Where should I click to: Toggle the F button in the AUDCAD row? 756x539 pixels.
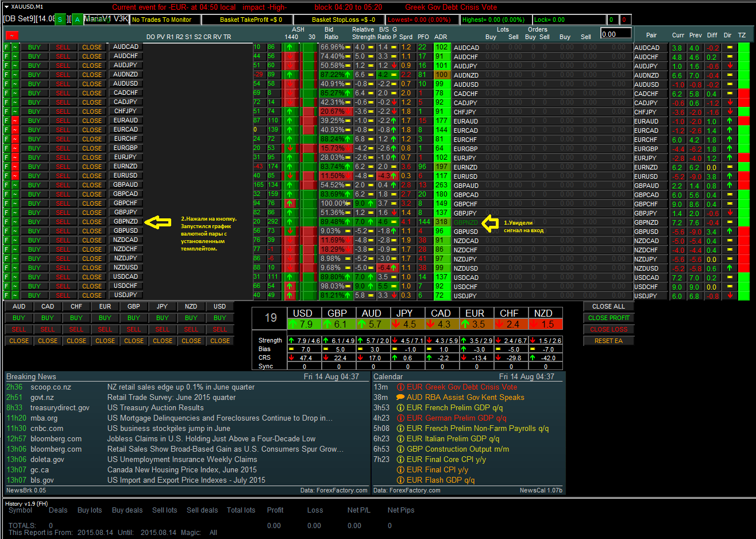coord(6,47)
